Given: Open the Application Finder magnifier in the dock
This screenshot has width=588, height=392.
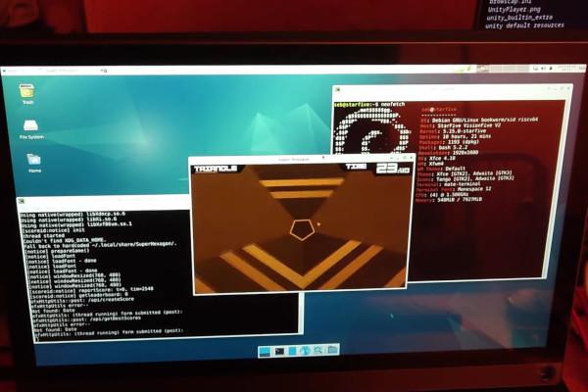Looking at the screenshot, I should coord(318,350).
